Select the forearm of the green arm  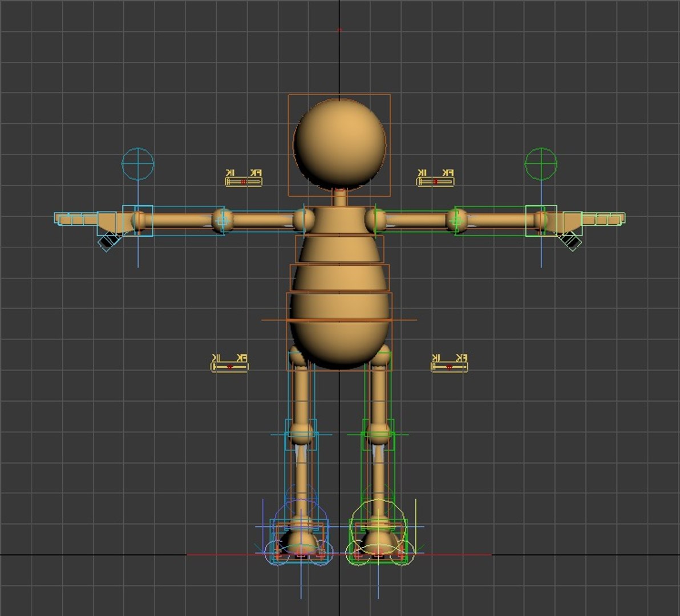(501, 220)
